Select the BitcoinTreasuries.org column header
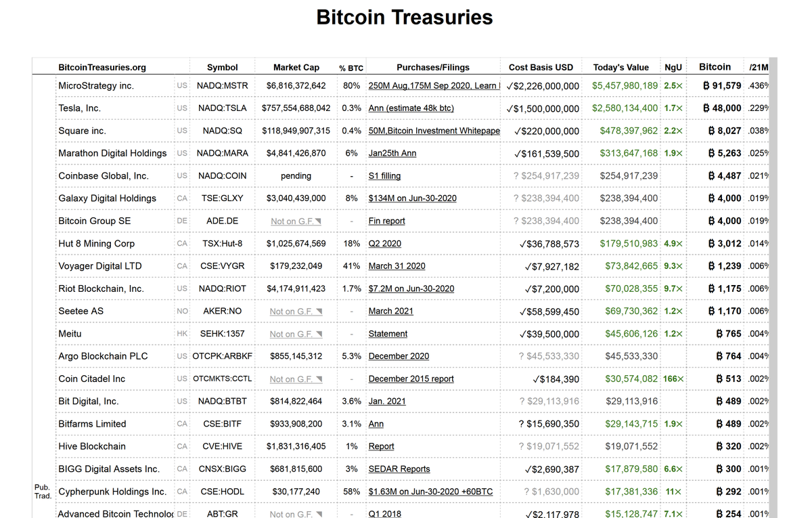Image resolution: width=812 pixels, height=518 pixels. click(x=102, y=67)
